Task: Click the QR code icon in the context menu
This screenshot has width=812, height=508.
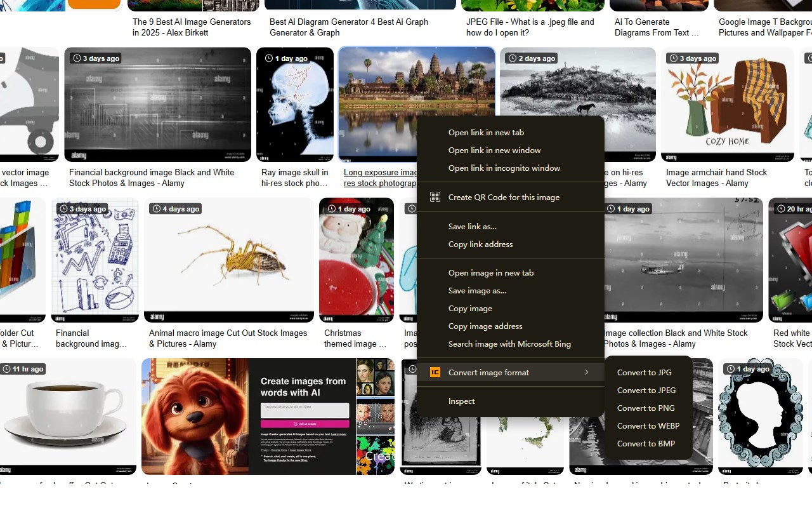Action: (x=435, y=197)
